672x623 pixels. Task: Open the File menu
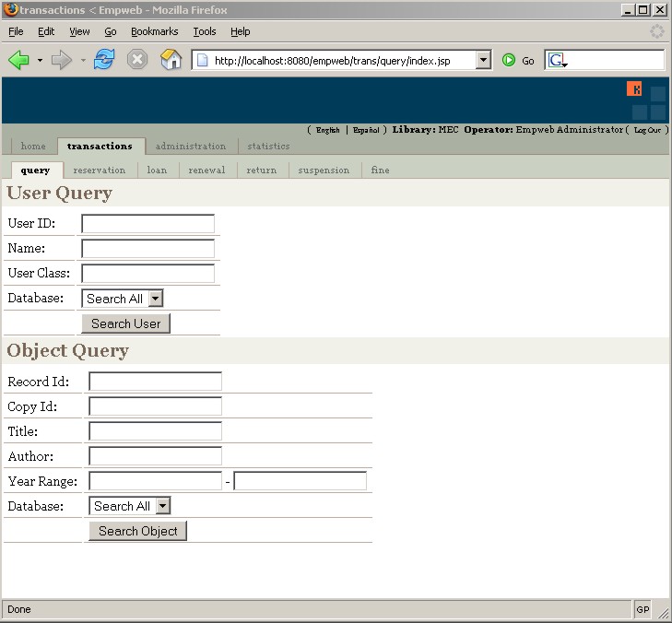coord(16,31)
